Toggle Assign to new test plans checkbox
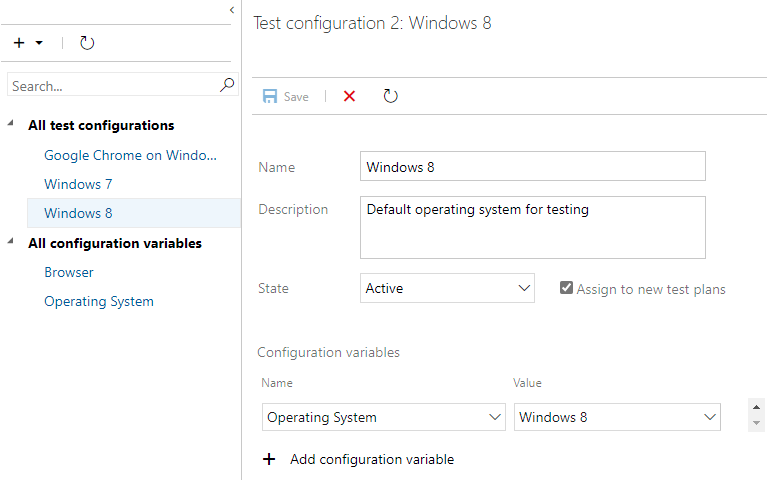The width and height of the screenshot is (776, 480). [567, 288]
